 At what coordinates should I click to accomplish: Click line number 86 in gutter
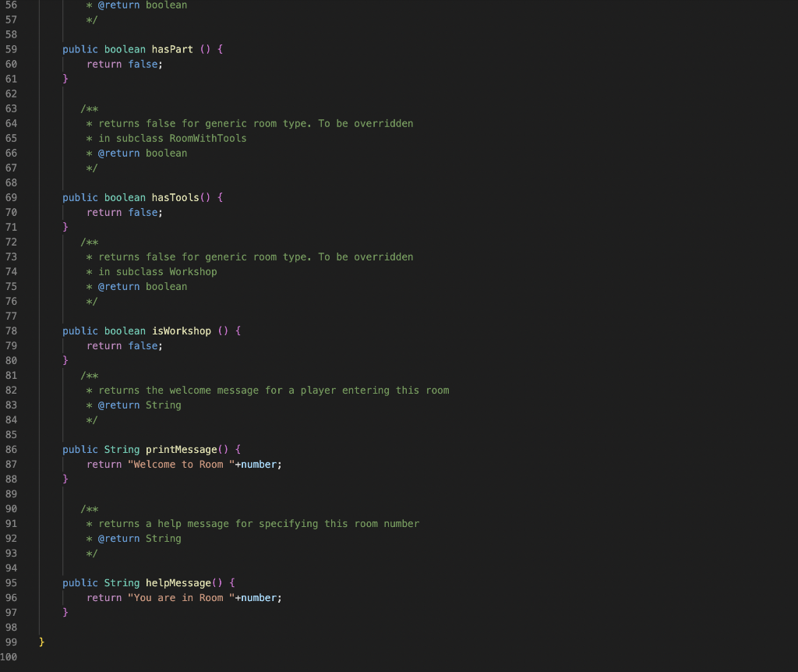coord(11,450)
